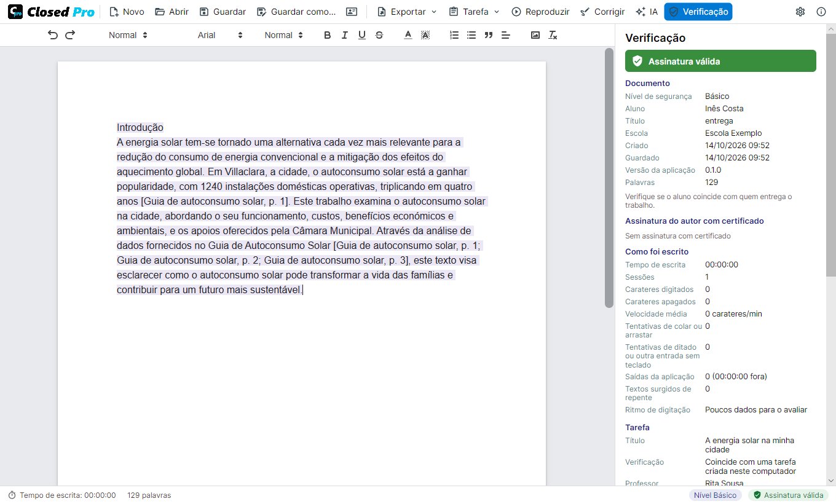Click the Closed Pro logo
The width and height of the screenshot is (836, 504).
[x=52, y=12]
